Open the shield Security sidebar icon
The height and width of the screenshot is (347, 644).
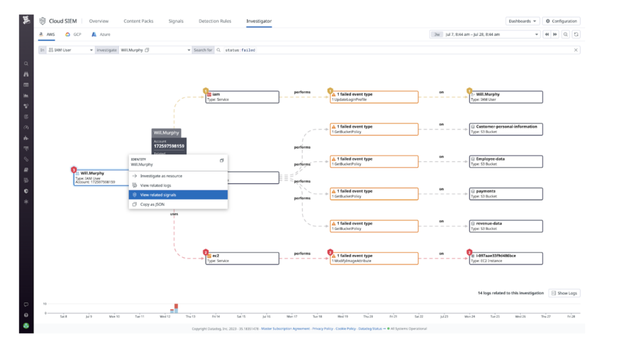coord(26,191)
